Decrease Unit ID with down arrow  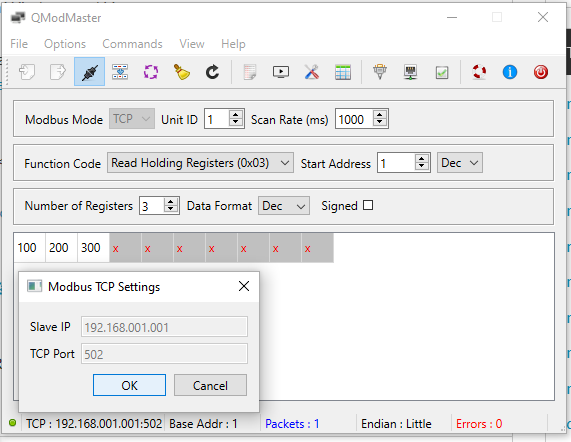click(x=236, y=123)
